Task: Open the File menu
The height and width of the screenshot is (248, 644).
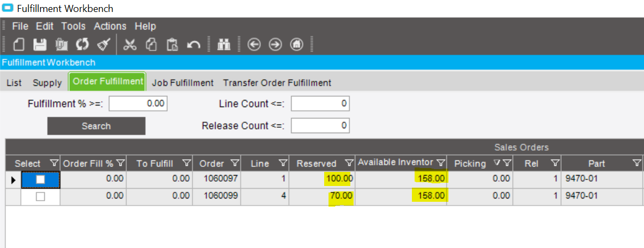Action: point(20,26)
